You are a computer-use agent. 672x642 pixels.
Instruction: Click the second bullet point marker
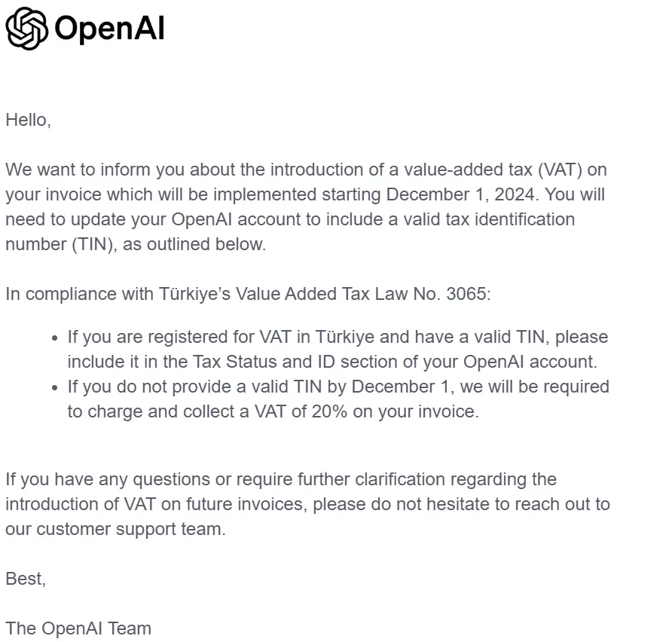pos(54,388)
